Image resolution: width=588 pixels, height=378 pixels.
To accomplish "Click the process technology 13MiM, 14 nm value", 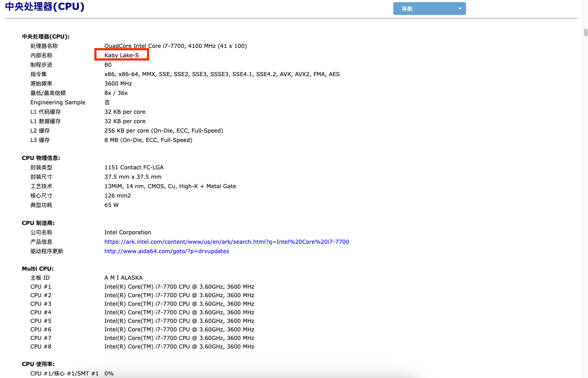I will (x=170, y=186).
